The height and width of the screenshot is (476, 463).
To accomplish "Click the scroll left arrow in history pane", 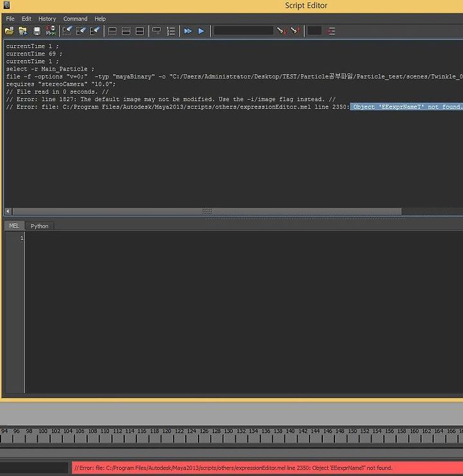I will 8,211.
